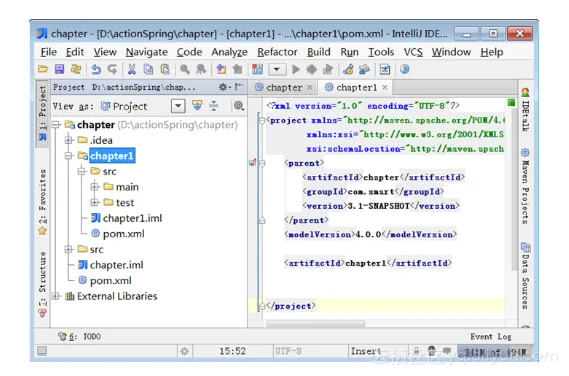Viewport: 569px width, 376px height.
Task: Click the Open folder toolbar icon
Action: [43, 69]
